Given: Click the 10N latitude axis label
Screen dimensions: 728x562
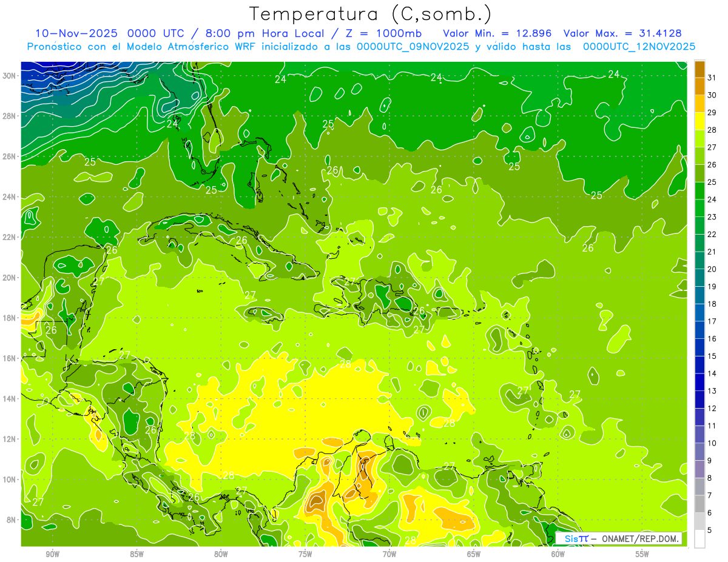Looking at the screenshot, I should click(10, 479).
